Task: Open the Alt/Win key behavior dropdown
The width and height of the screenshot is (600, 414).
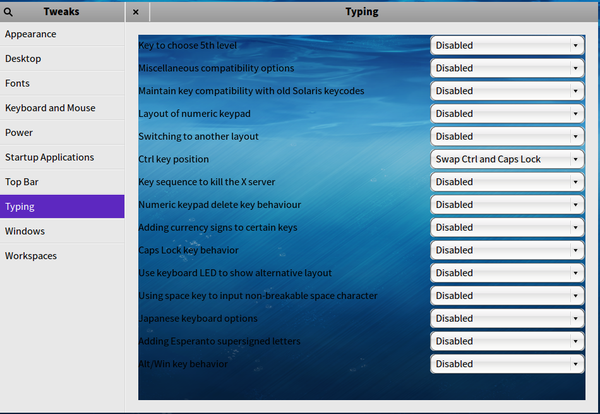Action: pyautogui.click(x=507, y=364)
